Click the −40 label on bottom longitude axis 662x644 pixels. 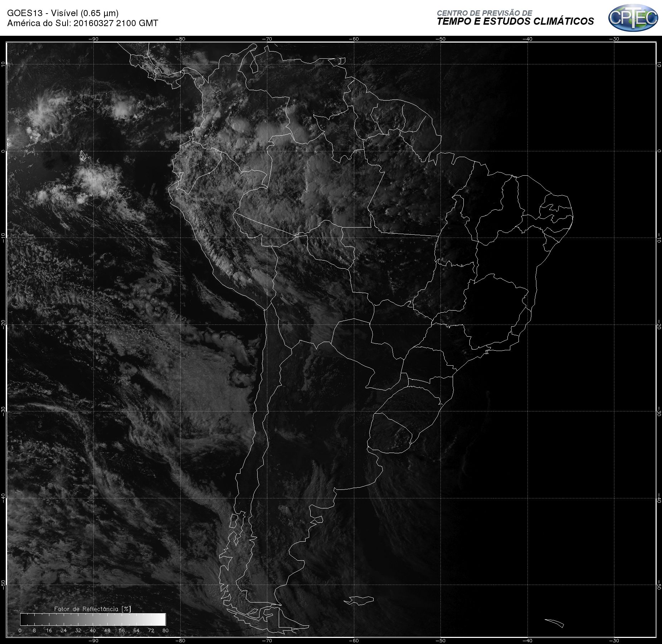click(x=527, y=640)
